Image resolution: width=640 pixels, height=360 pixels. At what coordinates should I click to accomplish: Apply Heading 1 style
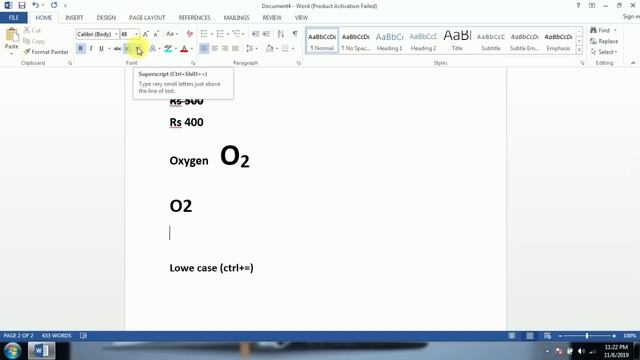[389, 41]
